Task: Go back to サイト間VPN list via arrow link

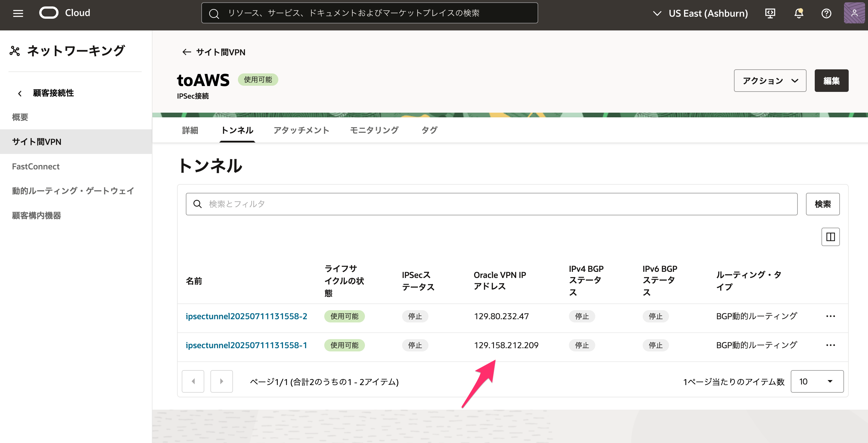Action: pos(214,52)
